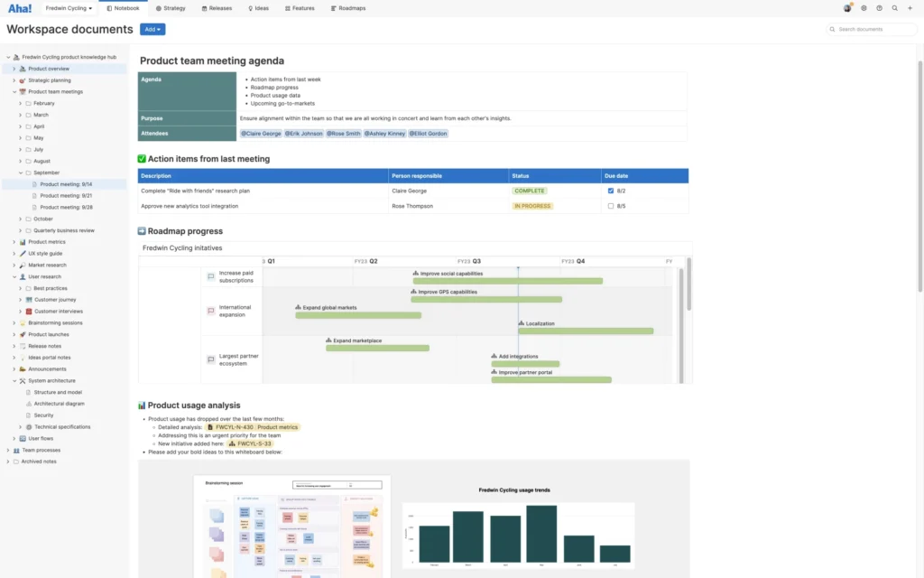Click Product overview icon in sidebar
Viewport: 924px width, 578px height.
(23, 69)
